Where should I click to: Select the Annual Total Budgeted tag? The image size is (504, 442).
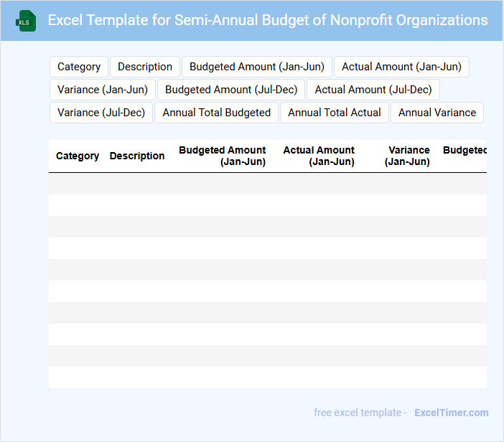[x=217, y=113]
